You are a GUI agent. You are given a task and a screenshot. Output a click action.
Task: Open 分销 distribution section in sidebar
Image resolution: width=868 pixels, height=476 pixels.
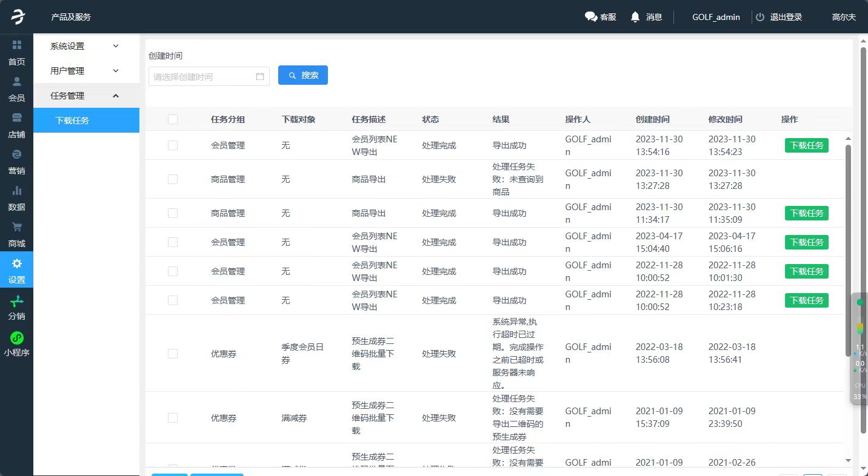(16, 307)
